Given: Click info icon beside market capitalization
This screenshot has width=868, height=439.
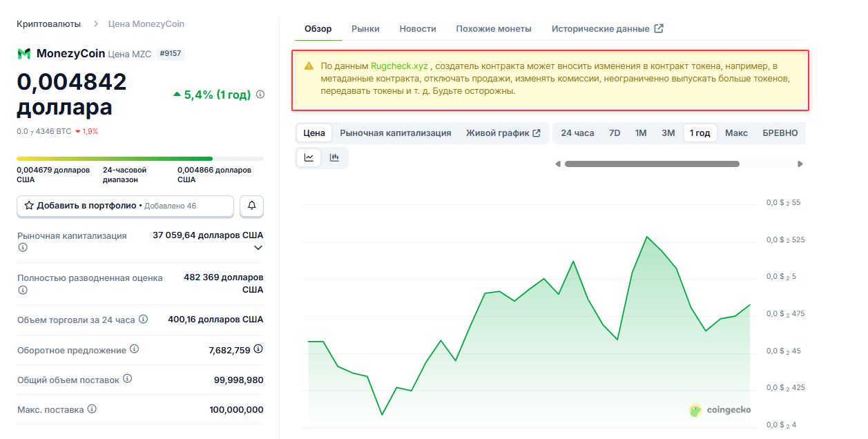Looking at the screenshot, I should point(23,247).
